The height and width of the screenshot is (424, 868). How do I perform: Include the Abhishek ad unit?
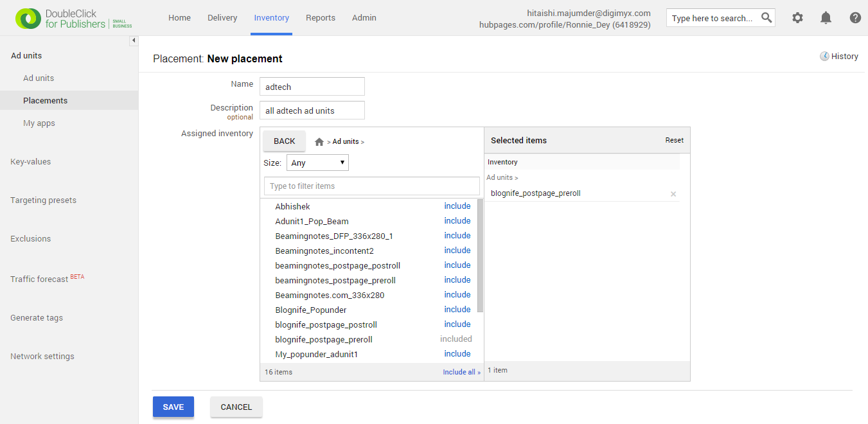[457, 206]
